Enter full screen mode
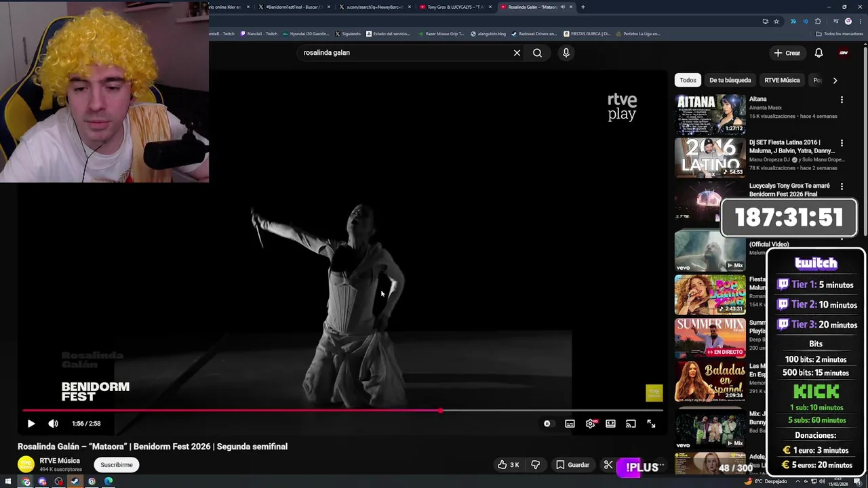 point(651,424)
